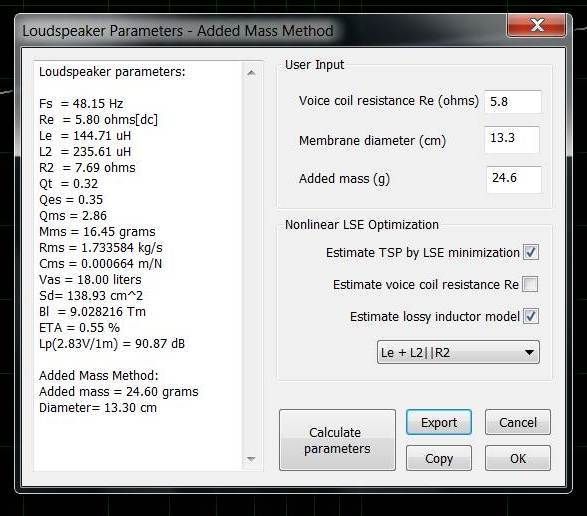Focus the Membrane diameter input field
Viewport: 587px width, 516px height.
pos(512,139)
